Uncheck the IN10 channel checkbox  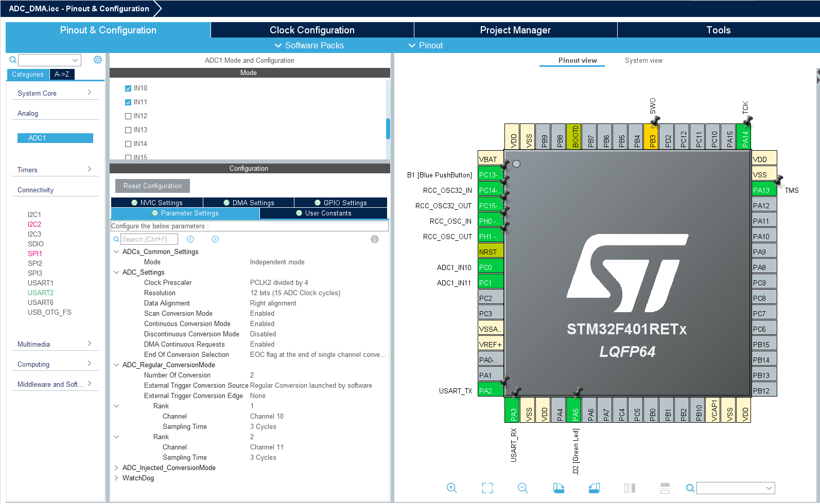(128, 88)
